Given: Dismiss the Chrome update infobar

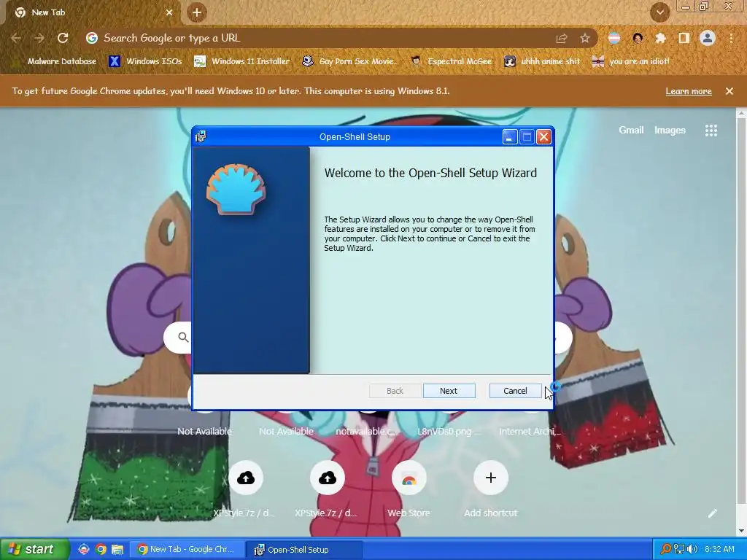Looking at the screenshot, I should 729,91.
